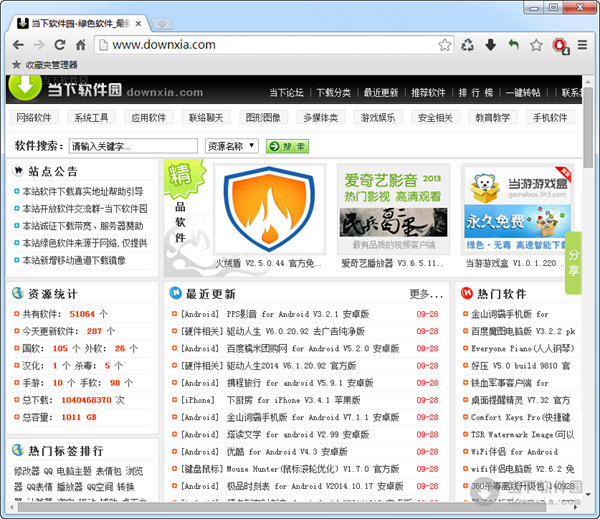Click the browser forward arrow
The height and width of the screenshot is (519, 600).
[x=39, y=45]
